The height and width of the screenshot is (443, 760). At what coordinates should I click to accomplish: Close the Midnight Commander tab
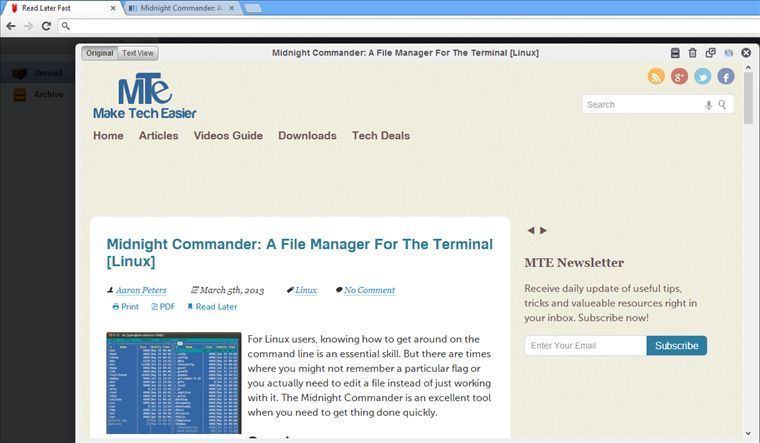232,8
